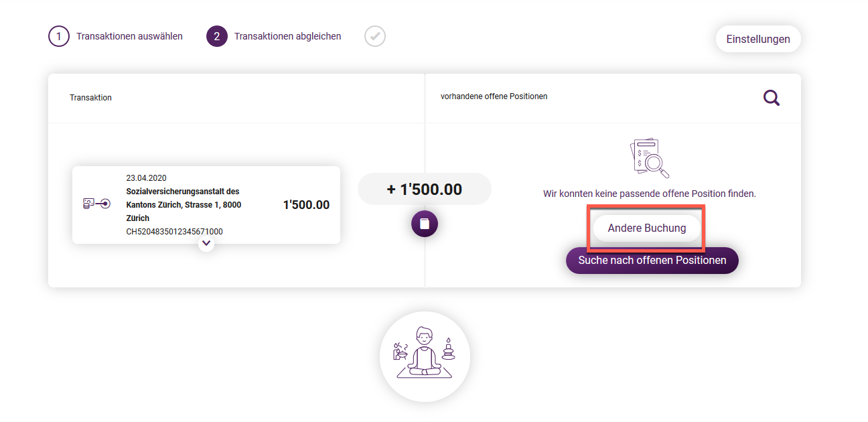
Task: Click the vorhandene offene Positionen header
Action: coord(494,96)
